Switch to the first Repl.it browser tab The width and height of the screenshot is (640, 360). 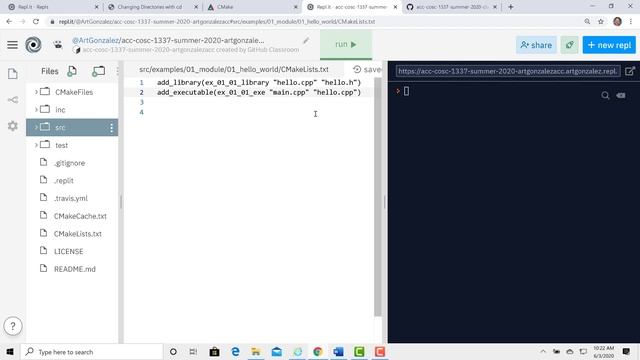coord(52,7)
